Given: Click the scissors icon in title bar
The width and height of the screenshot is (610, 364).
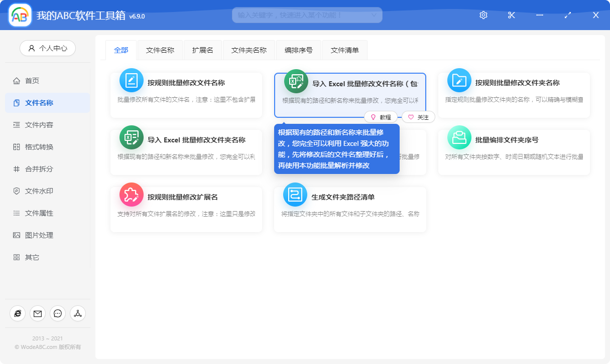Looking at the screenshot, I should click(x=512, y=15).
